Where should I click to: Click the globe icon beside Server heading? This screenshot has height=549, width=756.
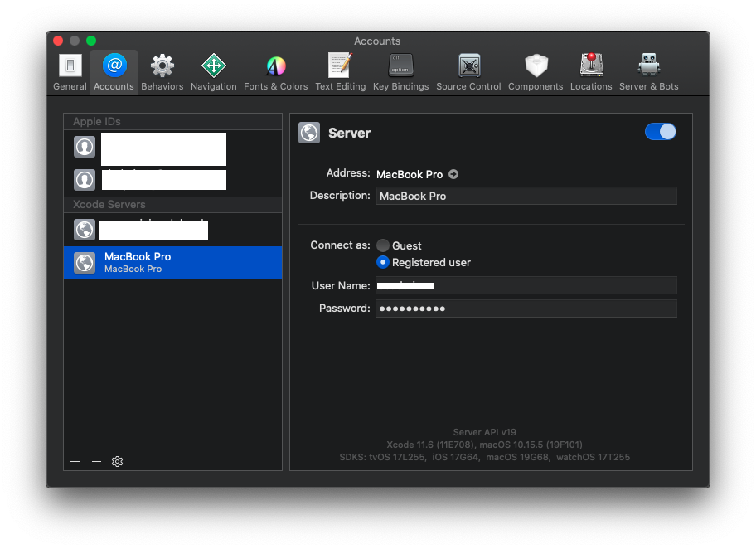click(x=309, y=133)
